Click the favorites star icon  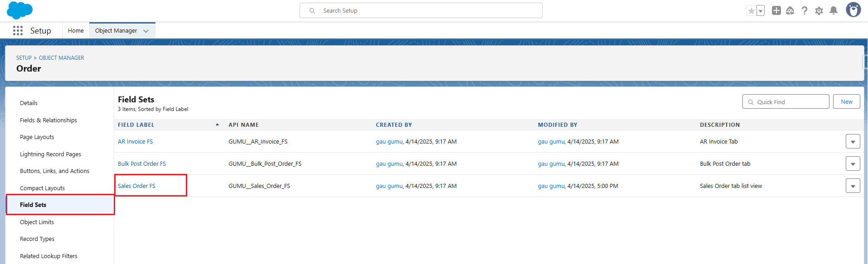pos(751,11)
